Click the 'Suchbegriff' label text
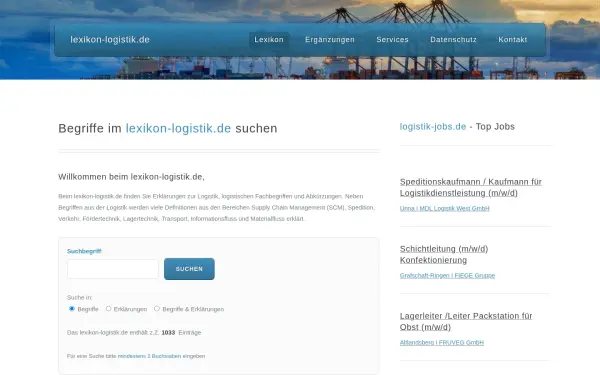The height and width of the screenshot is (375, 600). point(84,251)
